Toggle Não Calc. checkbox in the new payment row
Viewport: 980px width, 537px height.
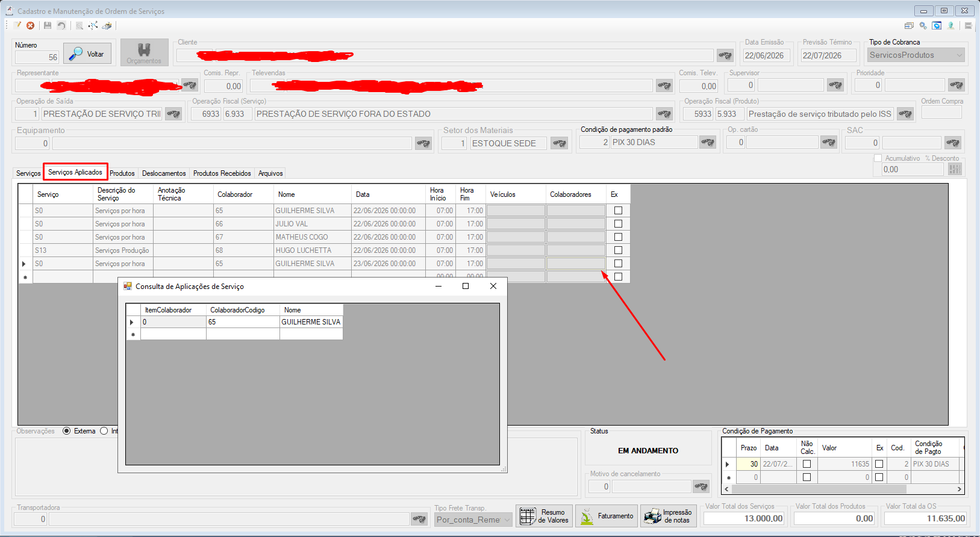(807, 477)
